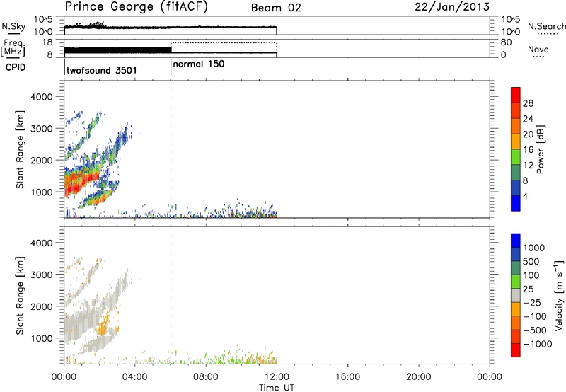The image size is (566, 392).
Task: Pick the blue top segment of Velocity color bar
Action: point(516,241)
